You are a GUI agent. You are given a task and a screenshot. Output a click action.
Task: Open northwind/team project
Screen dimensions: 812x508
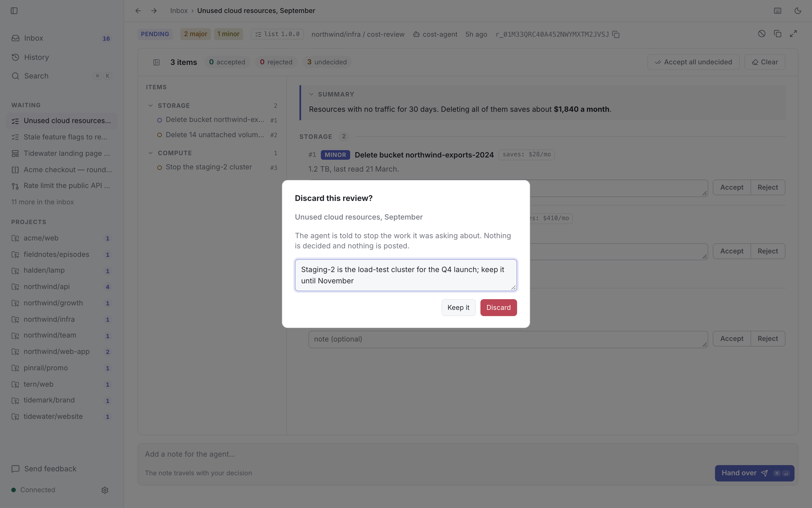[62, 335]
